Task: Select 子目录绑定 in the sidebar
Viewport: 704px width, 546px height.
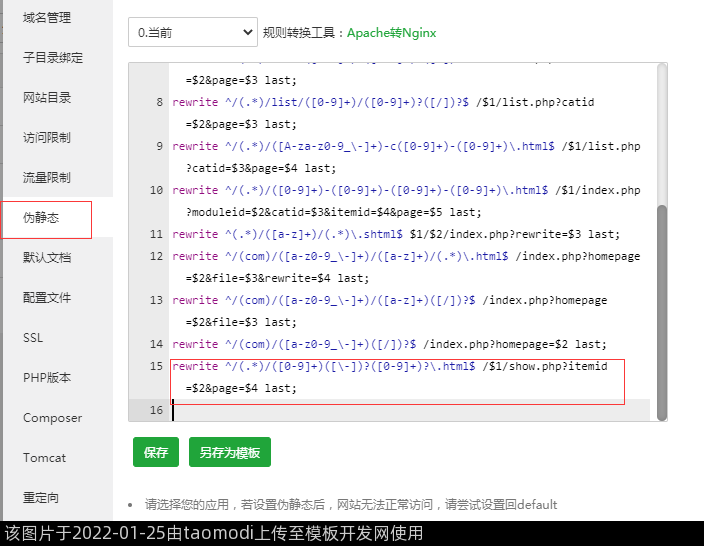Action: click(x=53, y=58)
